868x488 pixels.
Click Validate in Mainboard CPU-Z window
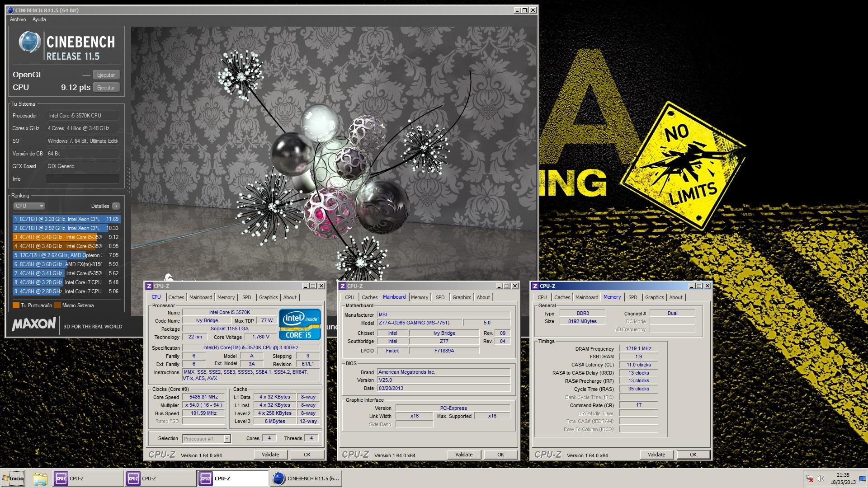click(464, 455)
